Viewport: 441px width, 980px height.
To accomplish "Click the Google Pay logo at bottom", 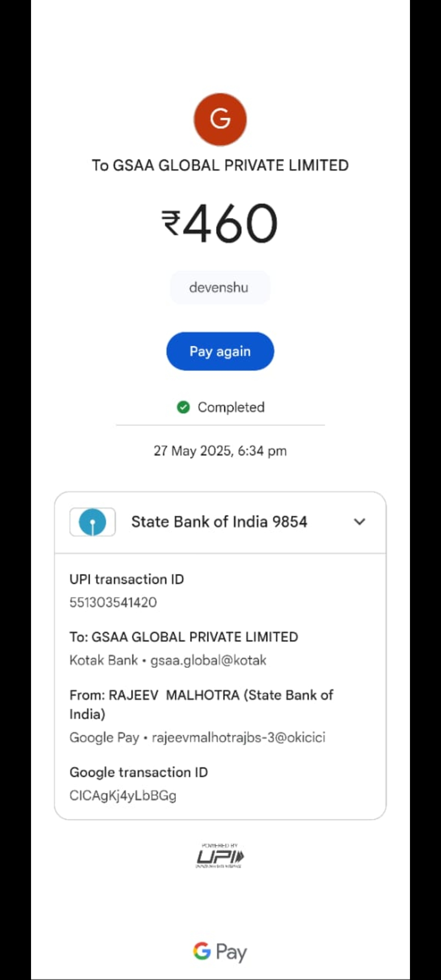I will coord(220,951).
